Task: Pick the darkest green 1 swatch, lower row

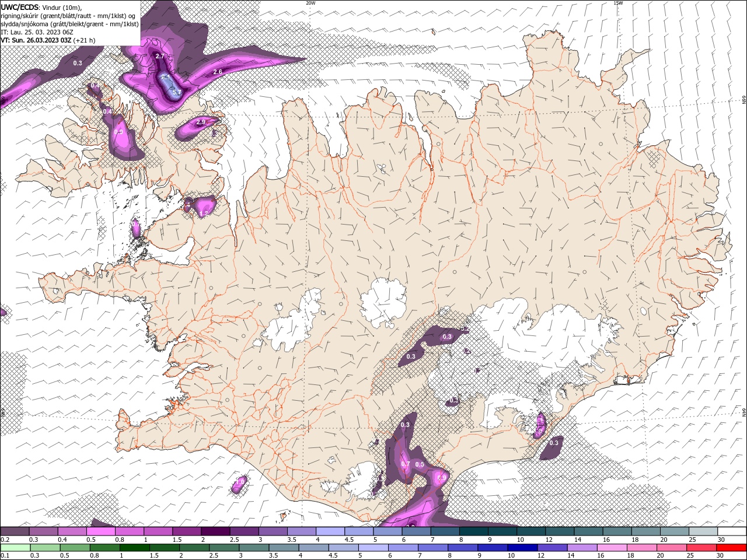Action: click(135, 548)
